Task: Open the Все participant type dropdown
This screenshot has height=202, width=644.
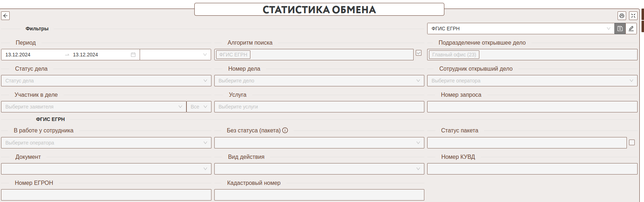Action: [x=199, y=107]
